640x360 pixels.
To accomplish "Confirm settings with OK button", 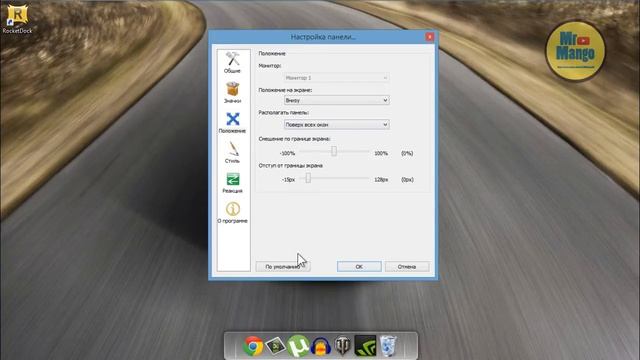I will coord(359,267).
